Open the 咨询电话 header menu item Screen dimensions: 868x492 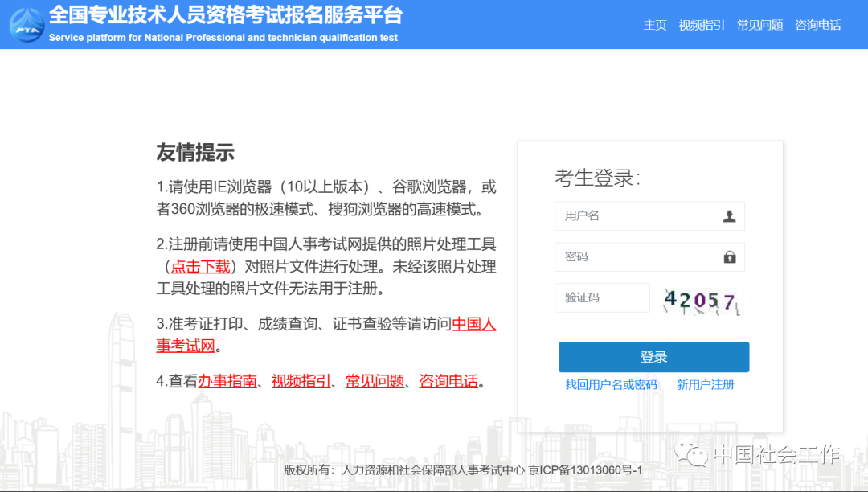[x=817, y=25]
